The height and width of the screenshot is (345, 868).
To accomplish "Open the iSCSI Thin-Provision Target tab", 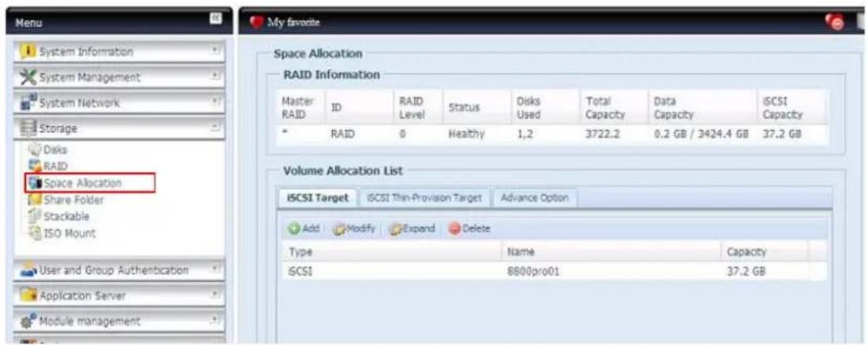I will 425,198.
